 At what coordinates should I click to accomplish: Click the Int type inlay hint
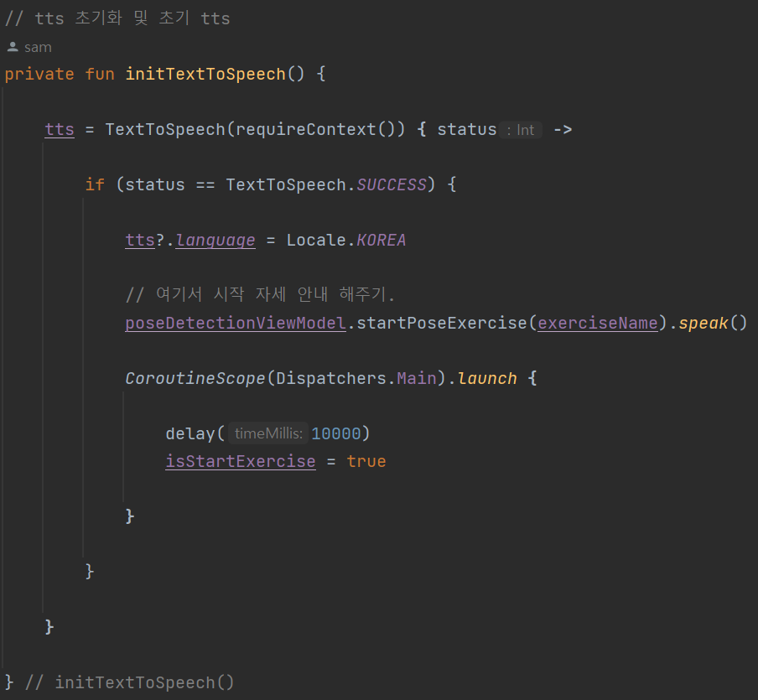[521, 130]
